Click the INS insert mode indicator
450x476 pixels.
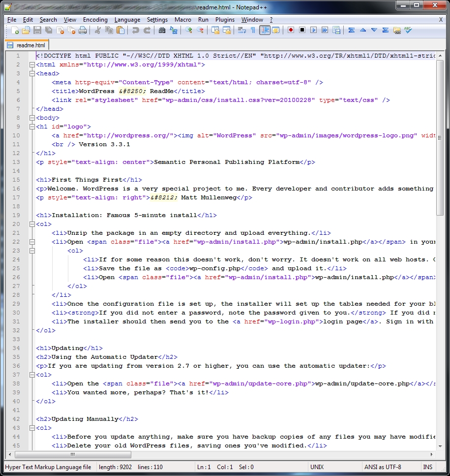[x=427, y=467]
